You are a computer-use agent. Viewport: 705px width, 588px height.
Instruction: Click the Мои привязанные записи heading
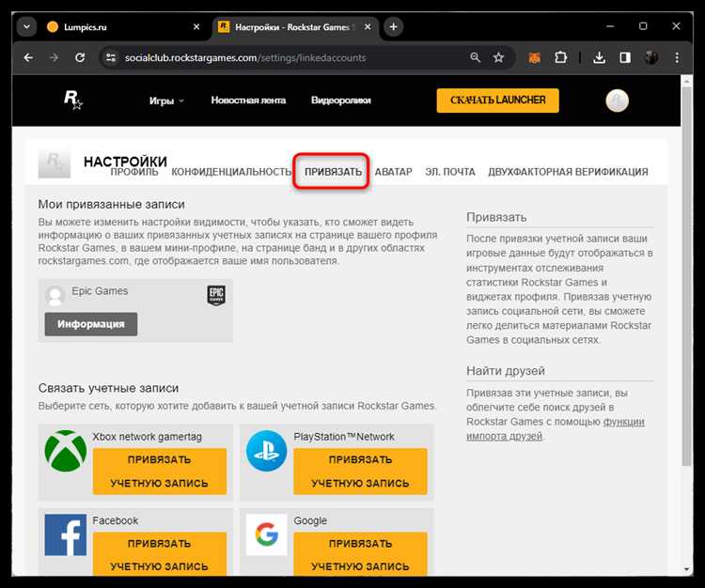(112, 205)
